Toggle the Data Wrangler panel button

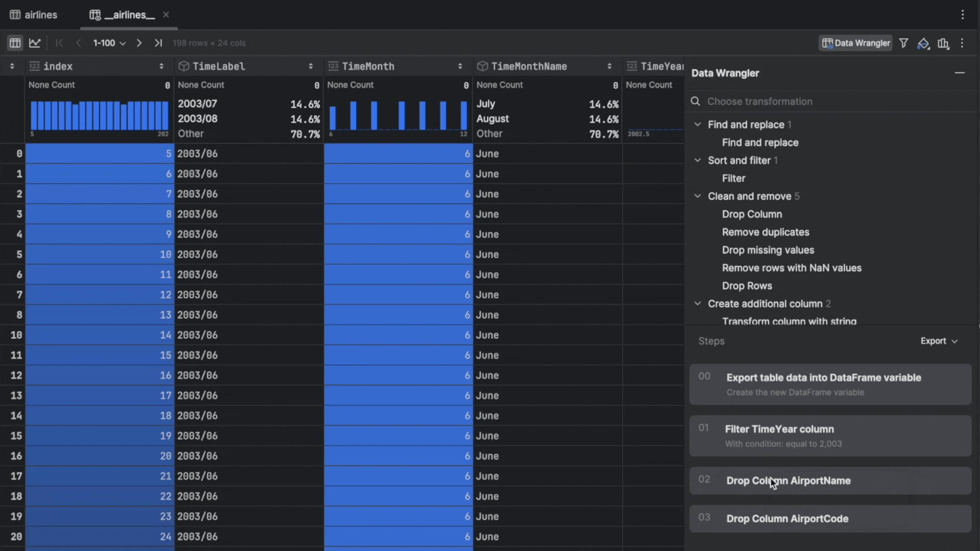[855, 43]
